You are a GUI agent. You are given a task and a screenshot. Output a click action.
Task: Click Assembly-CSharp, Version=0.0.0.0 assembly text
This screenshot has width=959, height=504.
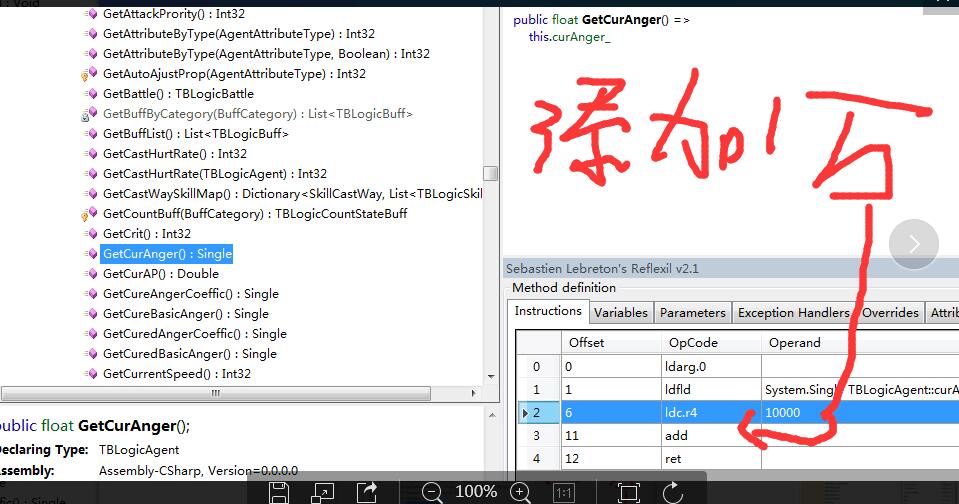click(x=198, y=471)
